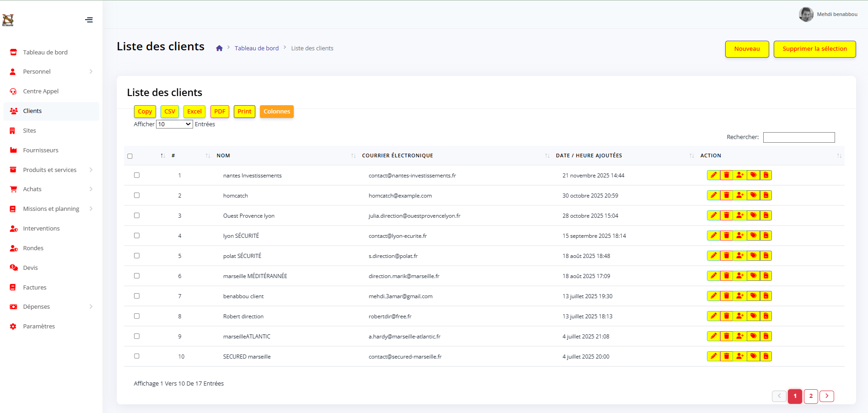Open the Devis section
The width and height of the screenshot is (868, 413).
pos(31,268)
